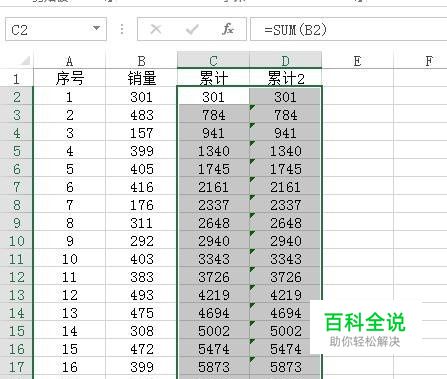447x379 pixels.
Task: Select column B cell with value 311
Action: [141, 223]
